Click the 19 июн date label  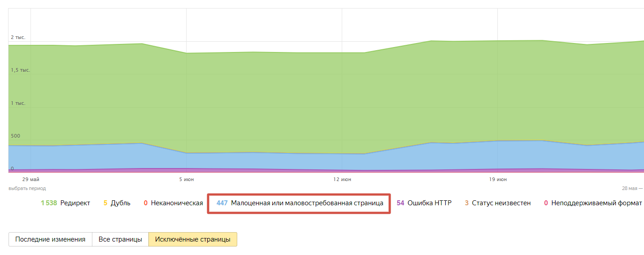pos(498,179)
